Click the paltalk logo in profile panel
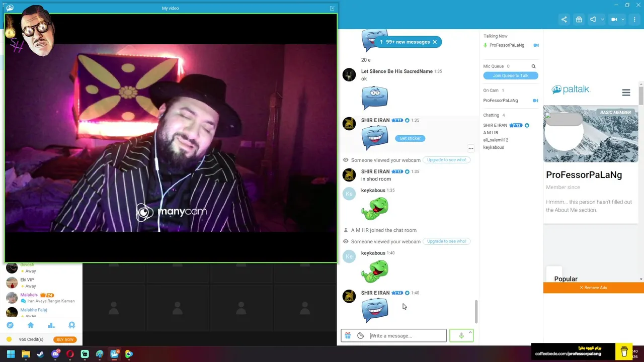The image size is (644, 362). [x=571, y=89]
